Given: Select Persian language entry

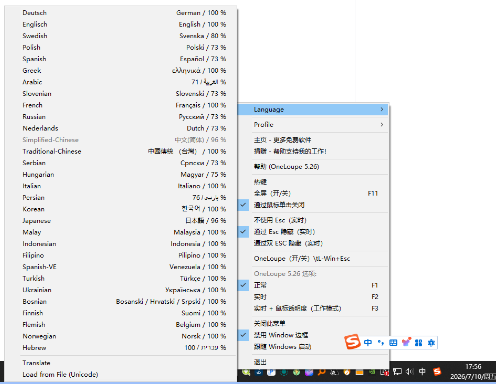Looking at the screenshot, I should point(120,197).
